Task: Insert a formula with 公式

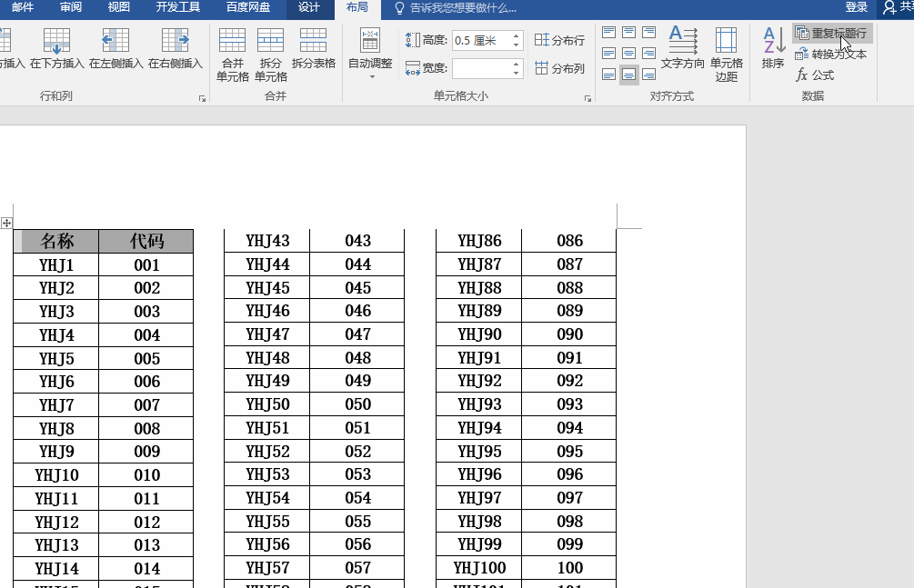Action: 815,75
